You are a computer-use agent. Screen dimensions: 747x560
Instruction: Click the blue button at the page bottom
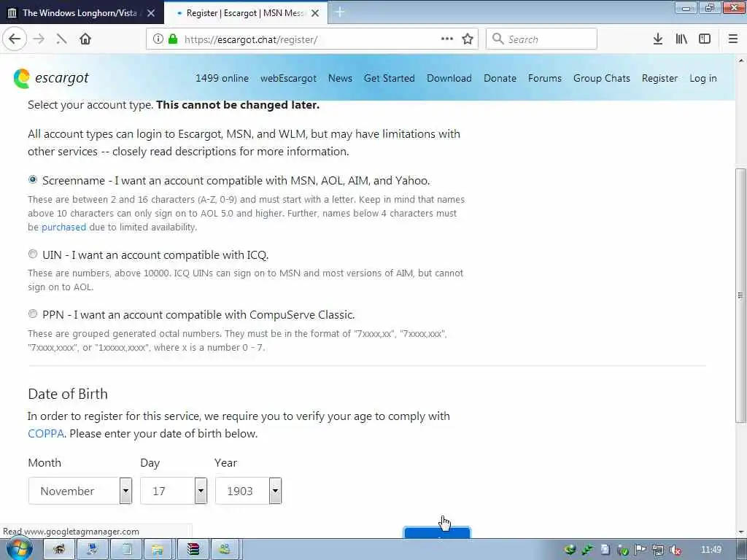tap(438, 532)
